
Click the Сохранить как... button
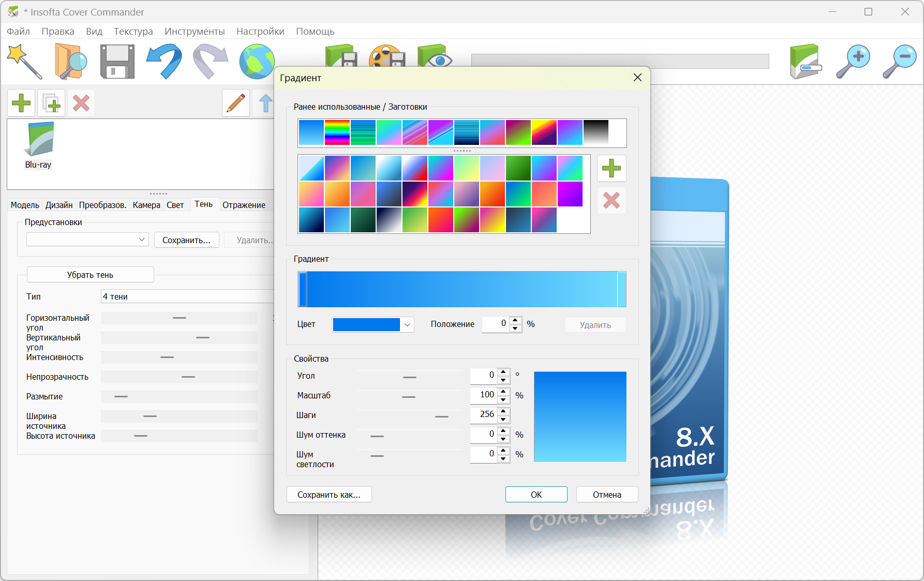point(329,495)
